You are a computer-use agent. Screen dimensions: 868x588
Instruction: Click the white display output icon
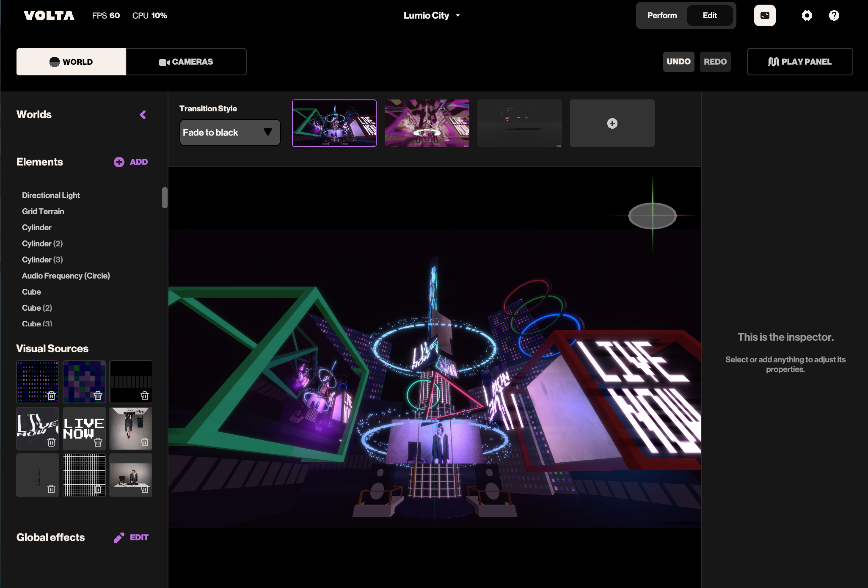[x=765, y=16]
